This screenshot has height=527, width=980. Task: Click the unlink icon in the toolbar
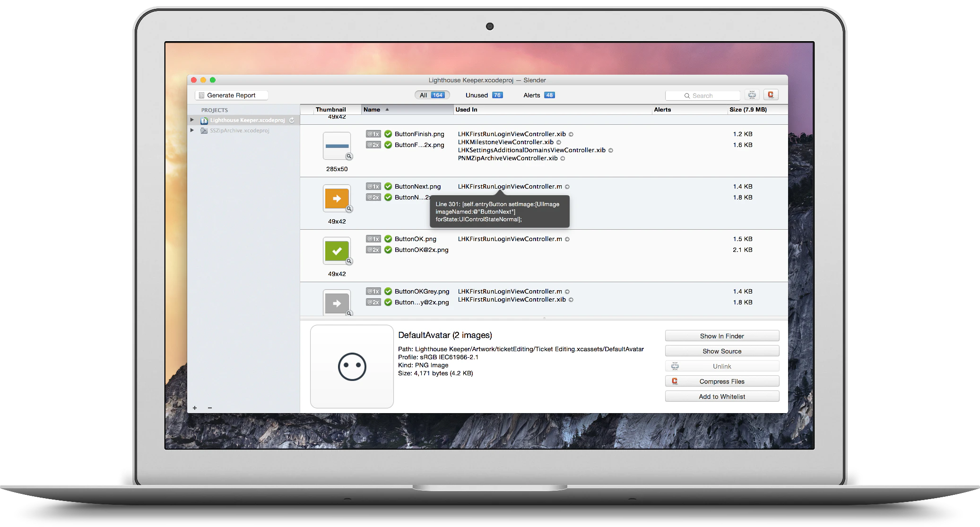tap(752, 95)
